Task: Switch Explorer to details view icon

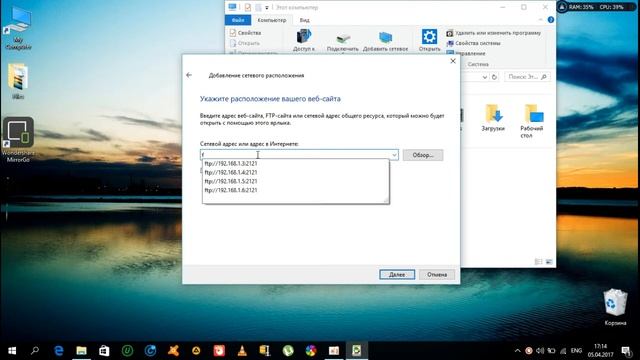Action: tap(538, 262)
